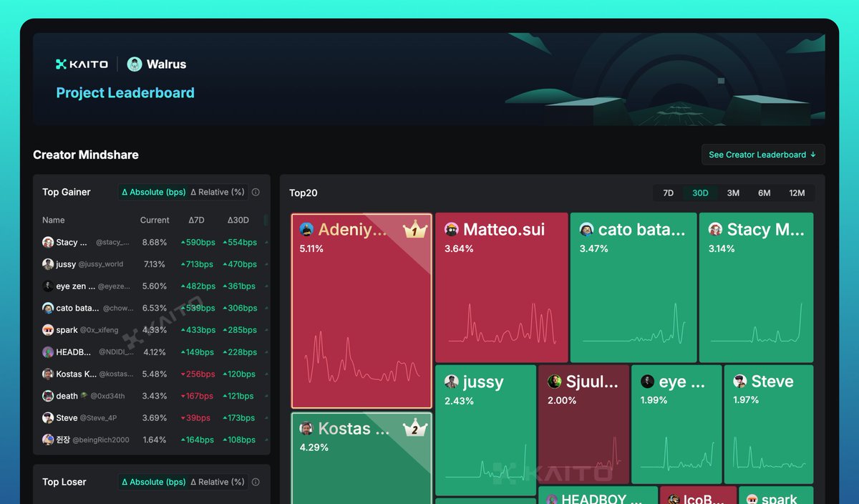Click Steve avatar in Top Gainer list

tap(48, 418)
